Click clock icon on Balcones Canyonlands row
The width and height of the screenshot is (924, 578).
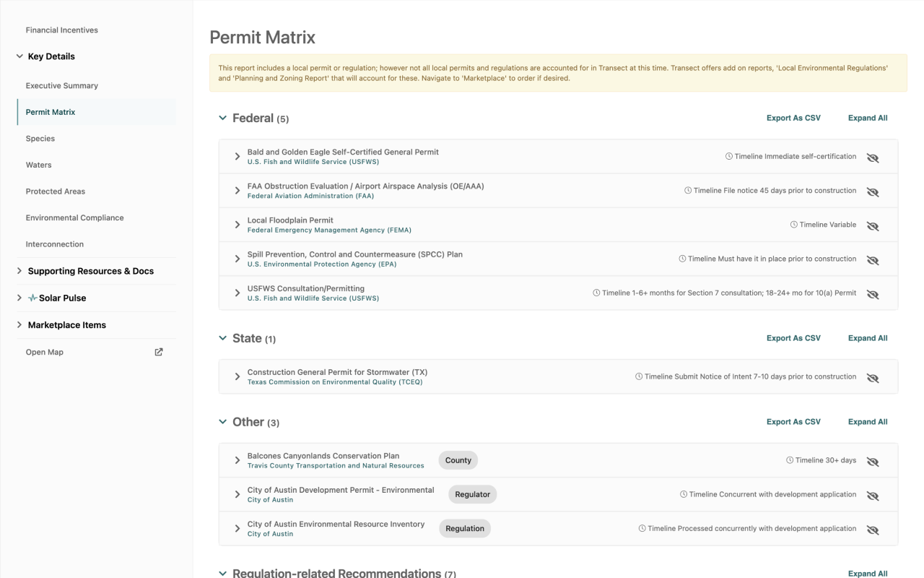click(x=790, y=460)
